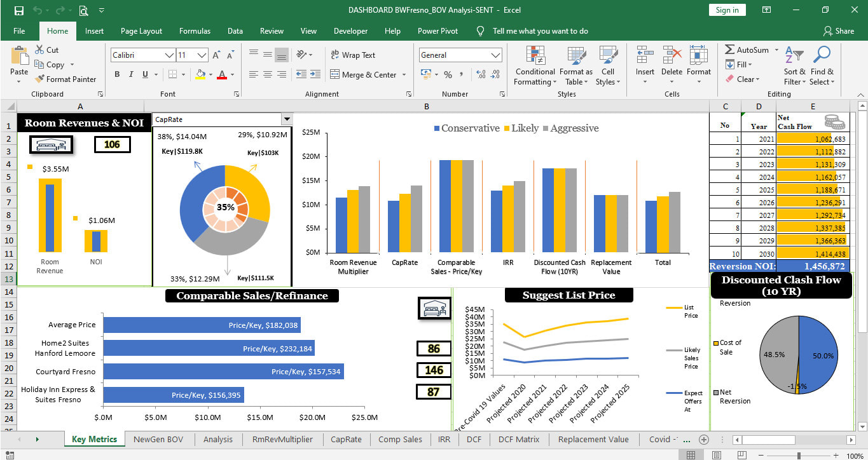Viewport: 868px width, 460px height.
Task: Toggle Wrap Text for cells
Action: coord(353,55)
